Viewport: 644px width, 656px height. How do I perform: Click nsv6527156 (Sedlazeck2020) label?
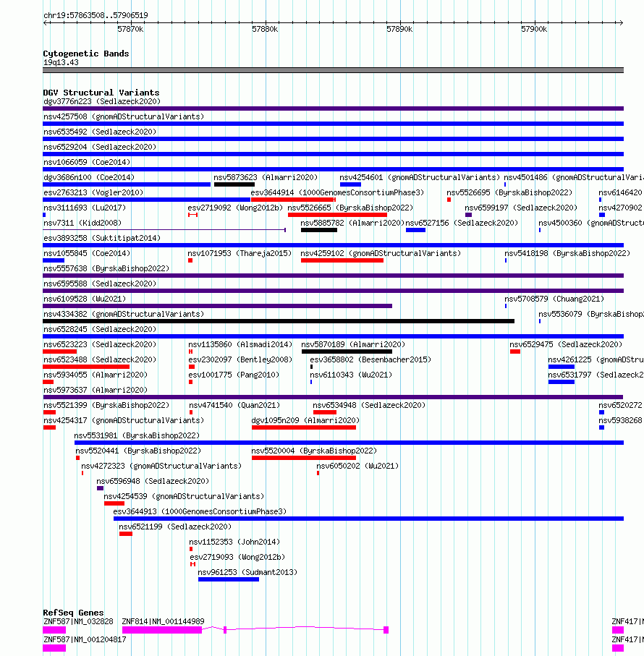pyautogui.click(x=462, y=223)
